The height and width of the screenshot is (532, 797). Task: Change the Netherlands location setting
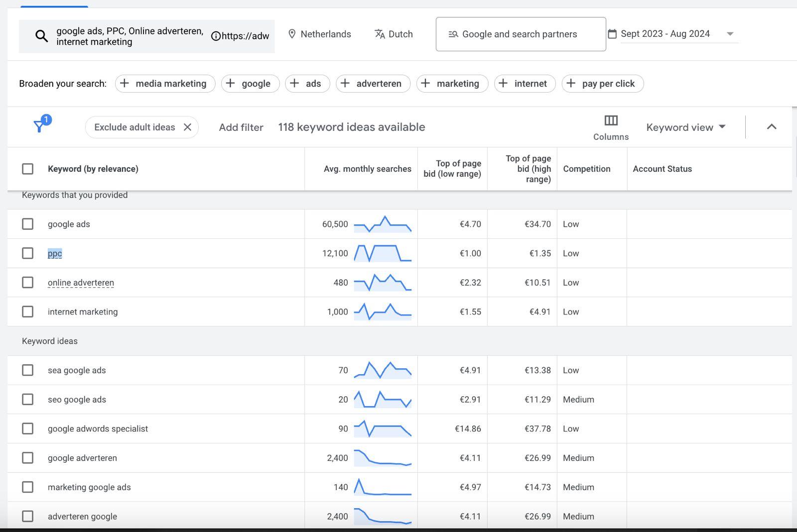320,34
